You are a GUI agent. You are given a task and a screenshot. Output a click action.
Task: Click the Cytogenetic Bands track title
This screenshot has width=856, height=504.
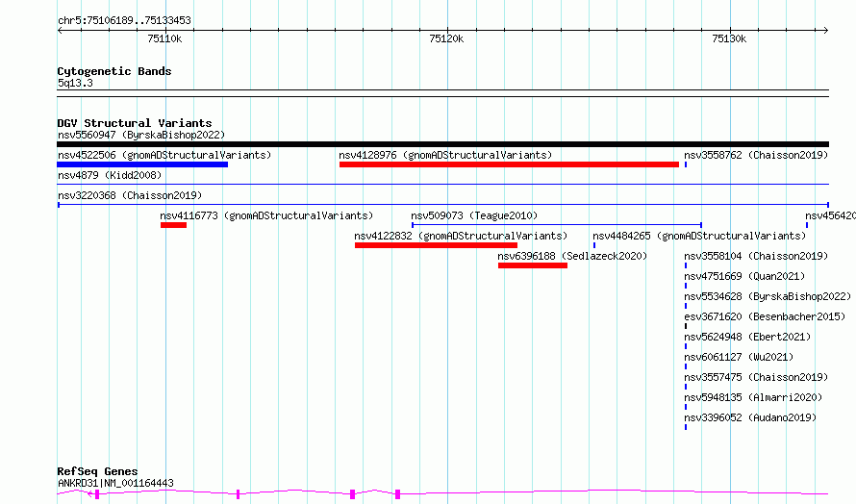[114, 71]
